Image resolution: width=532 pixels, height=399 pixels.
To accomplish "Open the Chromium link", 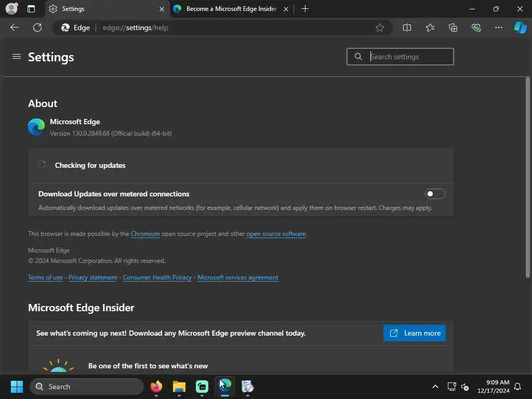I will tap(145, 234).
